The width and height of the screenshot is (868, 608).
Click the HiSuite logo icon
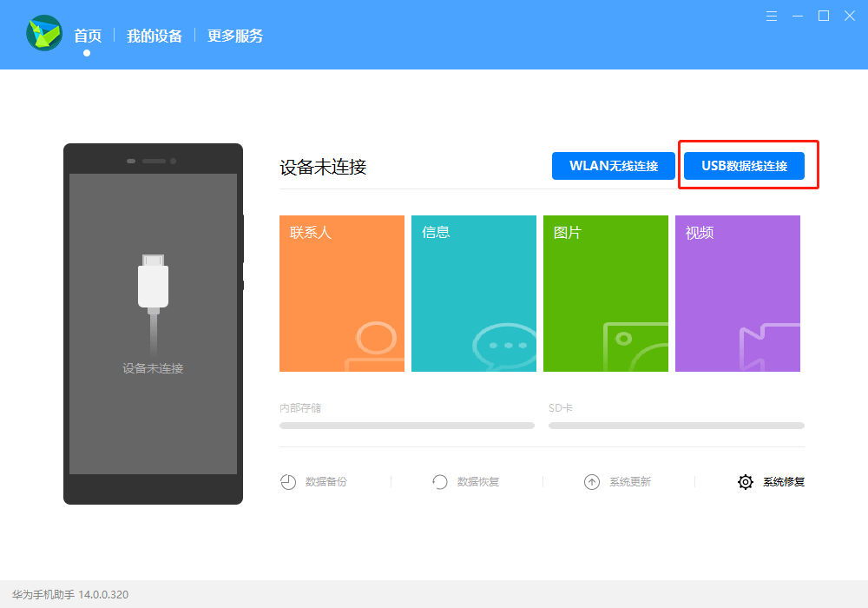pyautogui.click(x=44, y=33)
